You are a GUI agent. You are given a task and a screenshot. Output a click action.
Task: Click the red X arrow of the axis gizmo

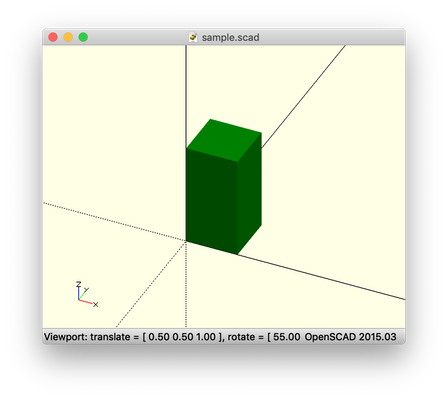86,302
